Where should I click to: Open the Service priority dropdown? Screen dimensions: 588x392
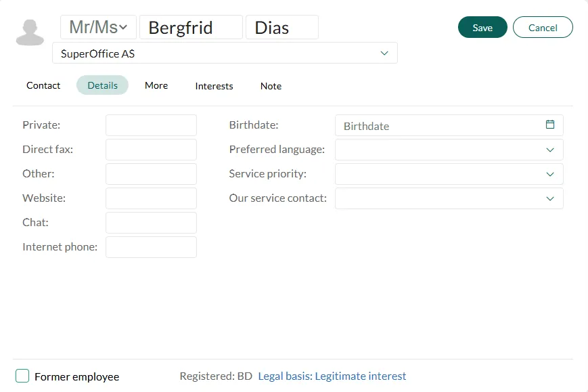click(549, 174)
